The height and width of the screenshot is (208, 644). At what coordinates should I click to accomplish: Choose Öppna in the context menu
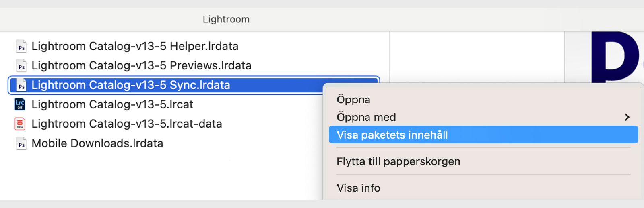point(353,100)
